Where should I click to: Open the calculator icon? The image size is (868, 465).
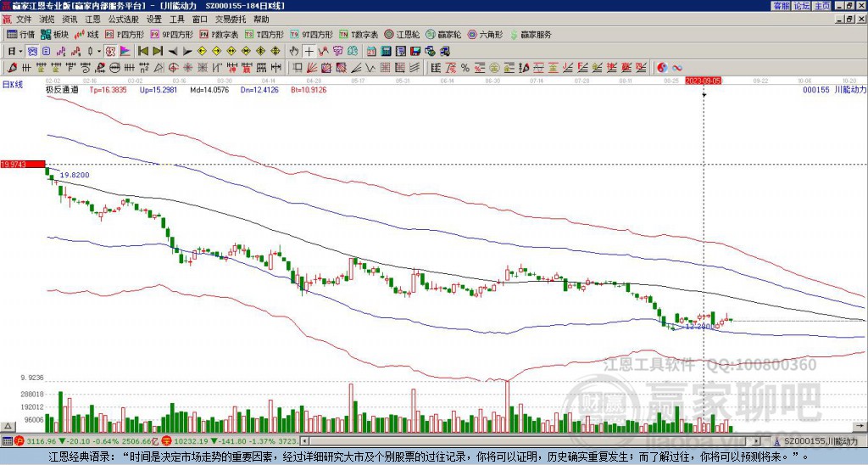coord(386,52)
